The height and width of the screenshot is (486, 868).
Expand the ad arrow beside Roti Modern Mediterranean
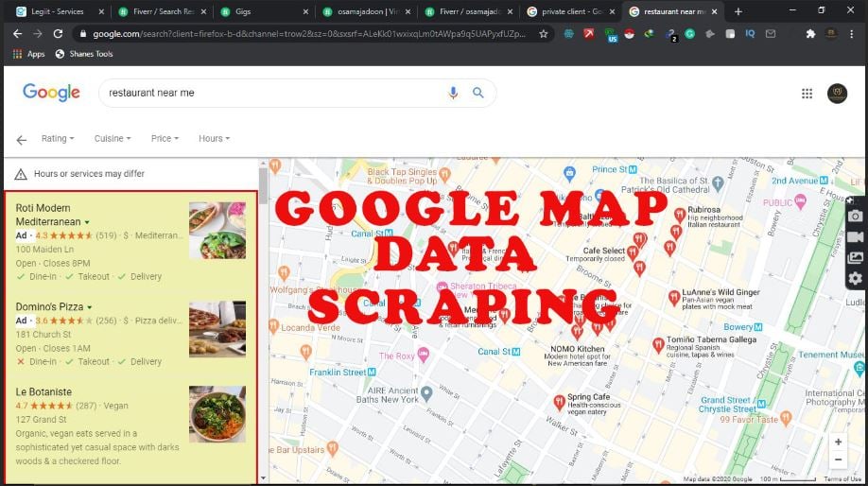point(87,222)
